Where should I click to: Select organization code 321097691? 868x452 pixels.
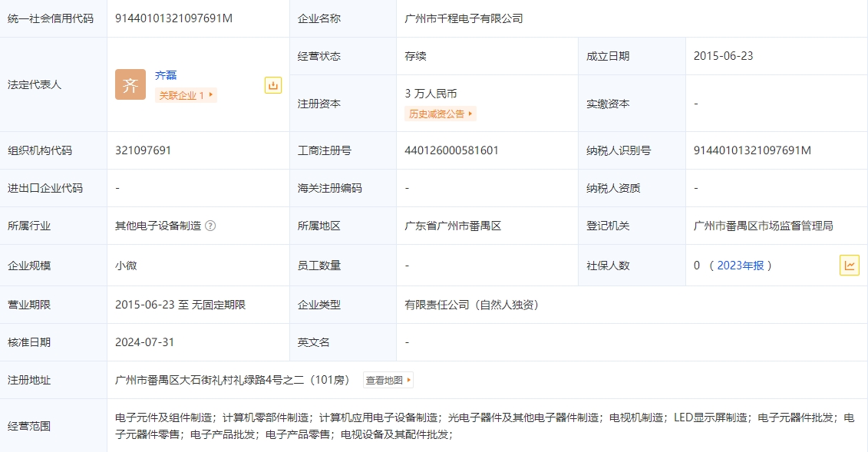pyautogui.click(x=143, y=150)
